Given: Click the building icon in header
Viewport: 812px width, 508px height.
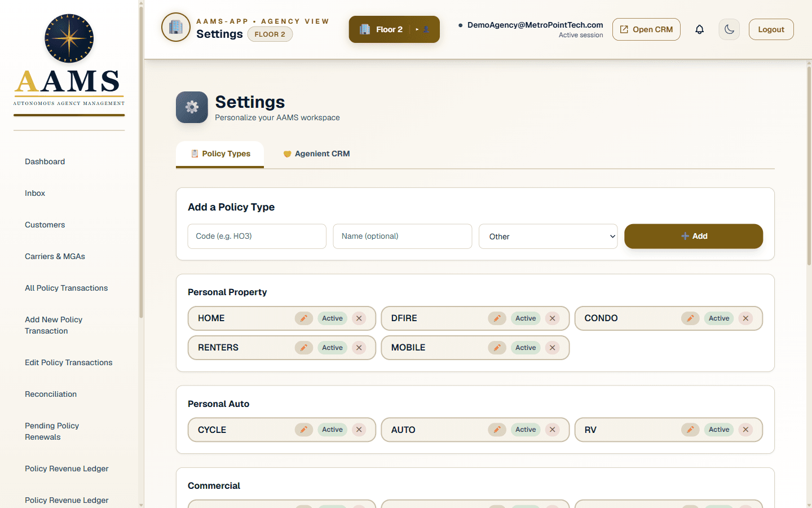Looking at the screenshot, I should tap(176, 27).
